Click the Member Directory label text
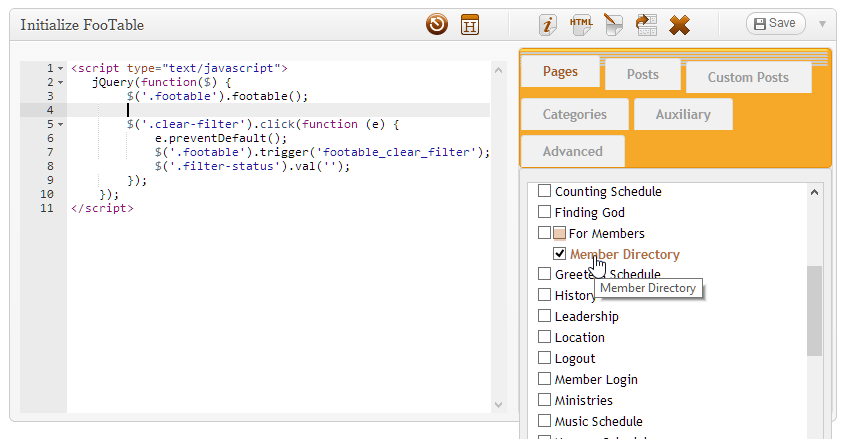845x439 pixels. point(625,254)
